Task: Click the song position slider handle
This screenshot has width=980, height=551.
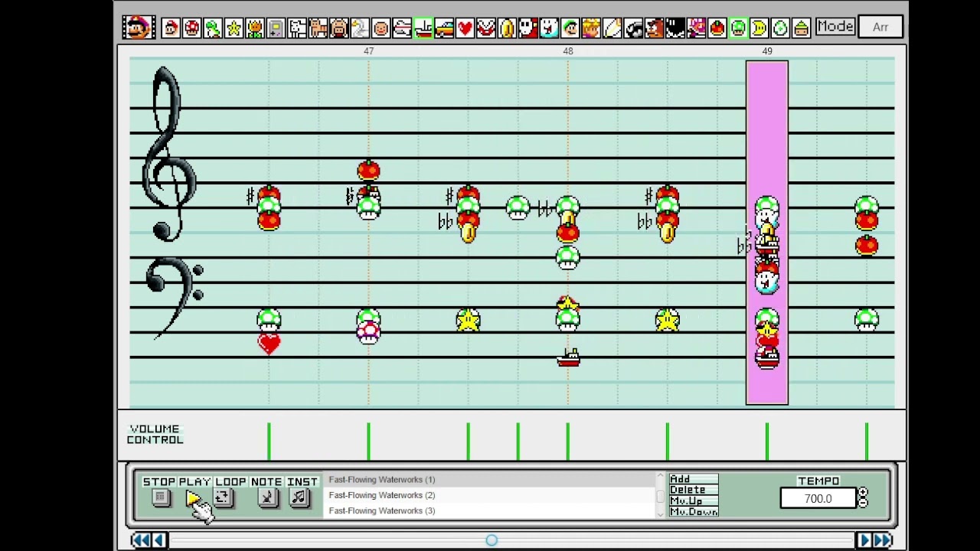Action: pos(492,540)
